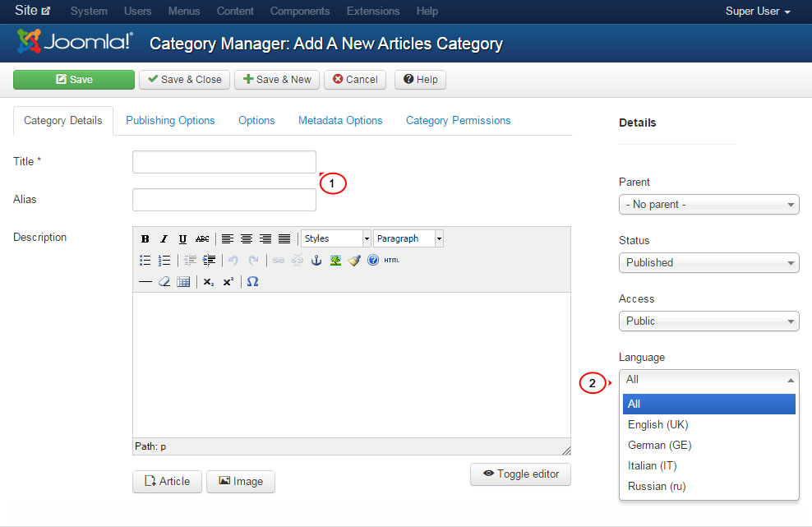Open the Parent category dropdown

click(709, 204)
